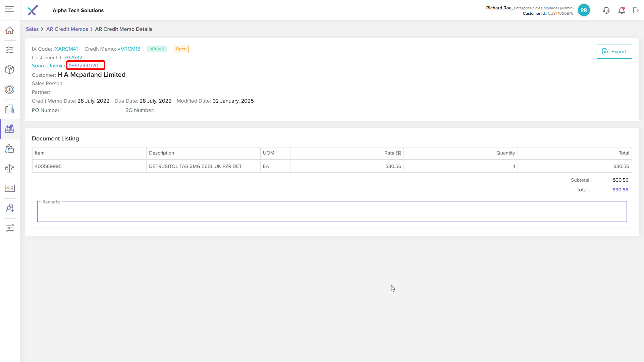Open the dollar coin sidebar icon
The height and width of the screenshot is (362, 644).
coord(10,89)
